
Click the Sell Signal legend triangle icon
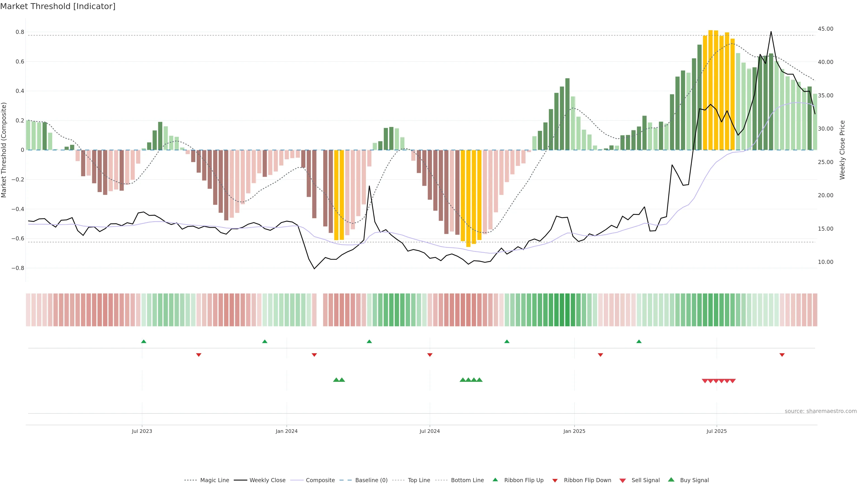click(622, 480)
